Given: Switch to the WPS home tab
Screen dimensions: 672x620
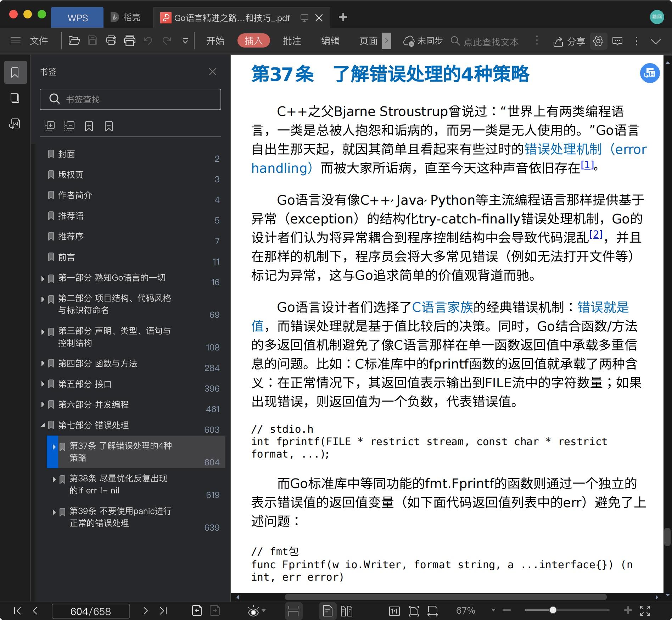Looking at the screenshot, I should (x=77, y=17).
